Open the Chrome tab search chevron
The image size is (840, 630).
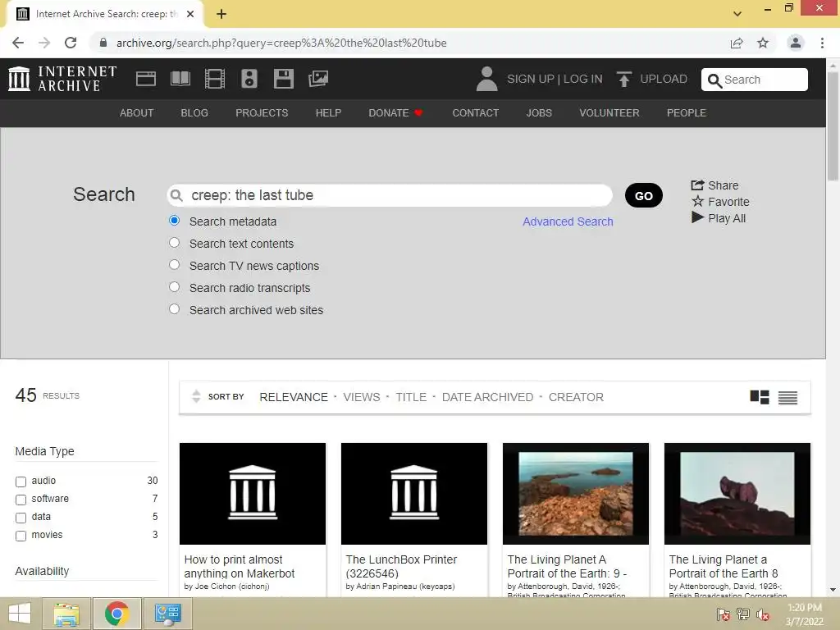coord(737,14)
